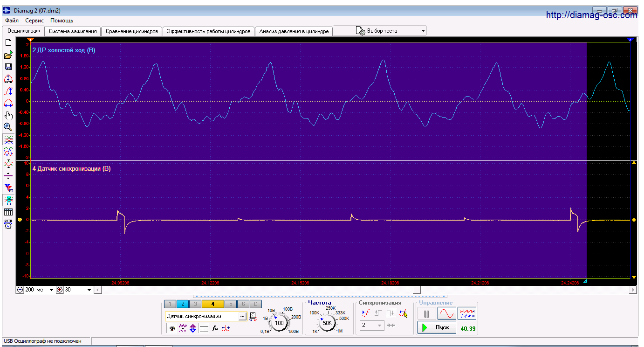The image size is (644, 347).
Task: Create a new file with the blank page icon
Action: coord(8,42)
